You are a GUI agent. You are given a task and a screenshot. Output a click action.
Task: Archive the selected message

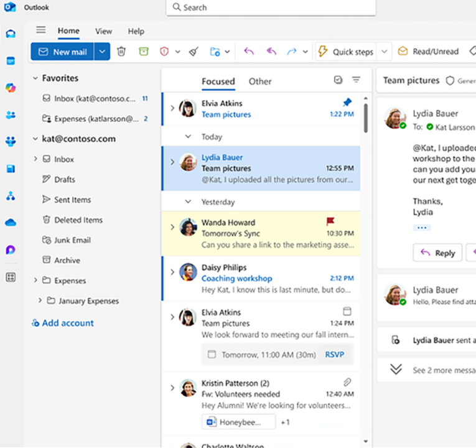(144, 52)
